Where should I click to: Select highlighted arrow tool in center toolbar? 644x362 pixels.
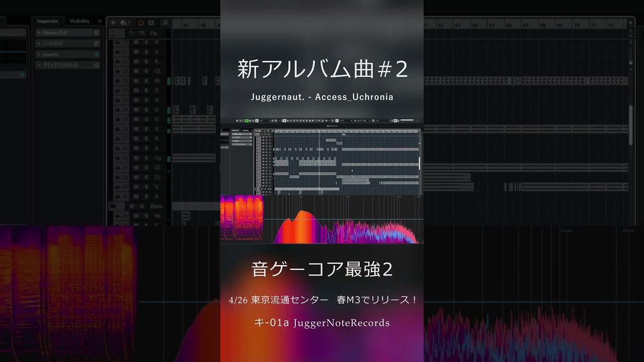pos(284,121)
